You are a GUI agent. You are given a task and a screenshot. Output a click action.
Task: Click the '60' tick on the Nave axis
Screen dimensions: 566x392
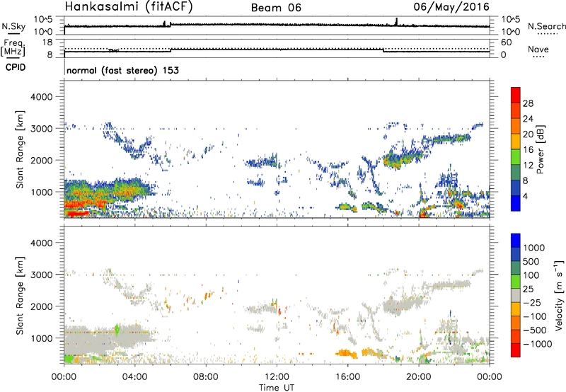[507, 42]
